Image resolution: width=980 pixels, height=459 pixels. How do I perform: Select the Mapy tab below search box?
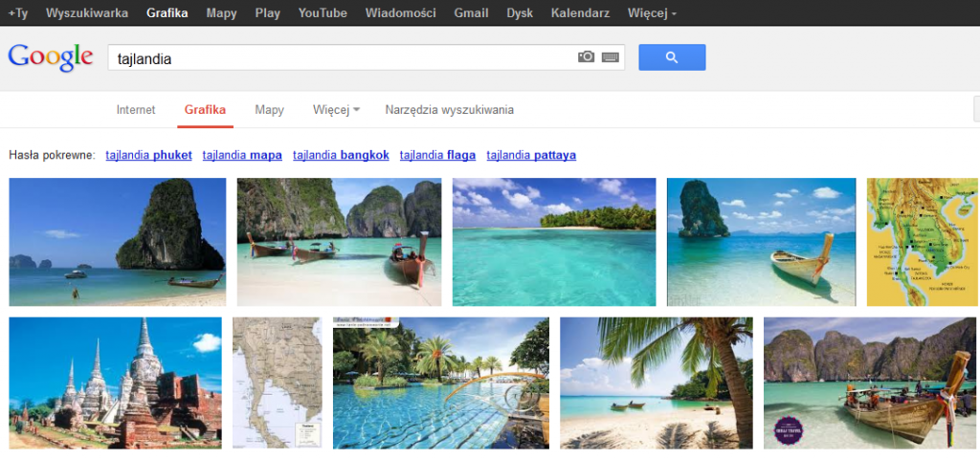269,110
